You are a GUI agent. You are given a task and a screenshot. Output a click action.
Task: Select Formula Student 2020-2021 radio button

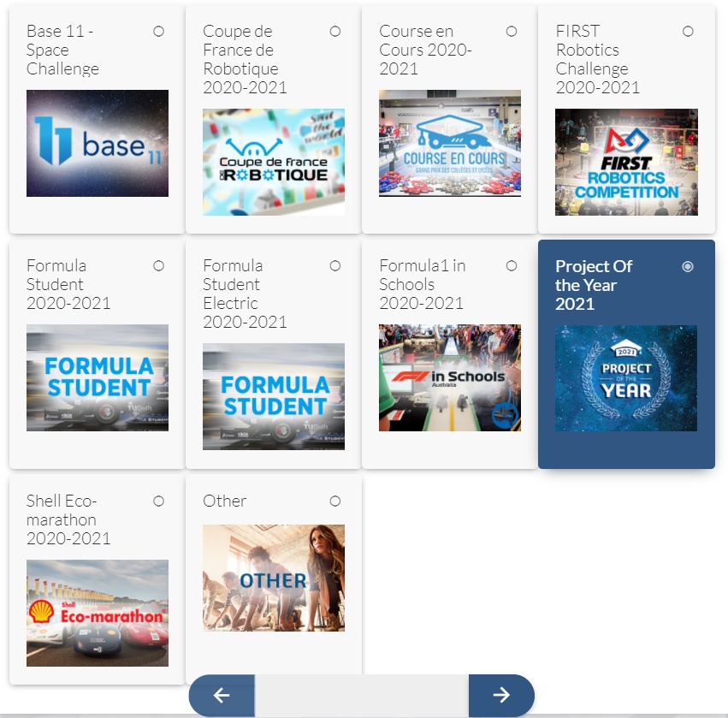pyautogui.click(x=159, y=265)
